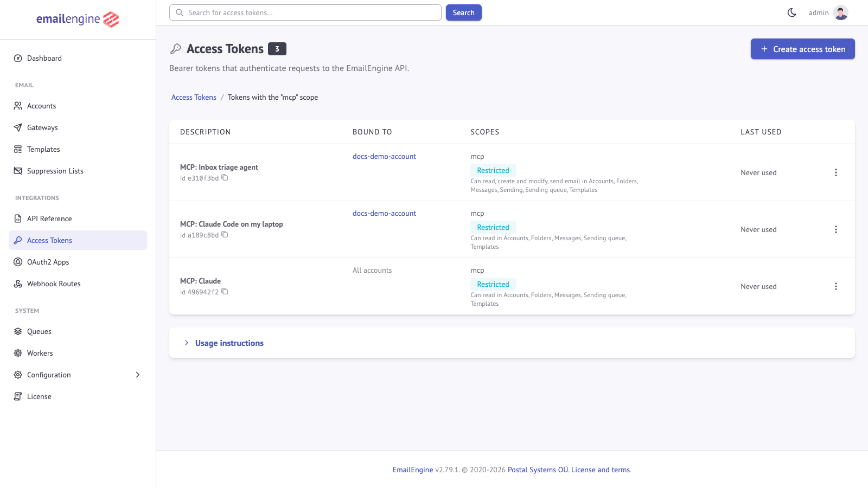Open Templates page
868x488 pixels.
point(78,149)
